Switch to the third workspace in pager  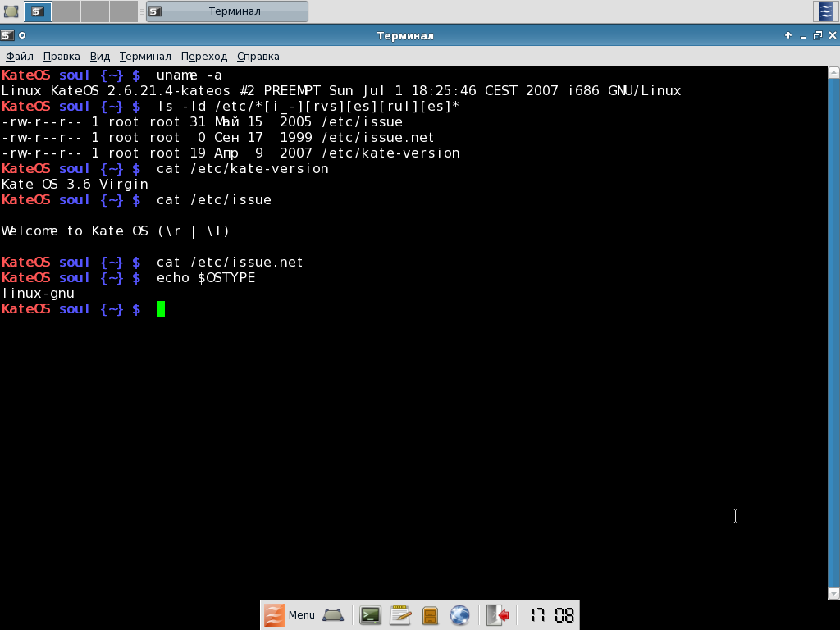[x=95, y=11]
